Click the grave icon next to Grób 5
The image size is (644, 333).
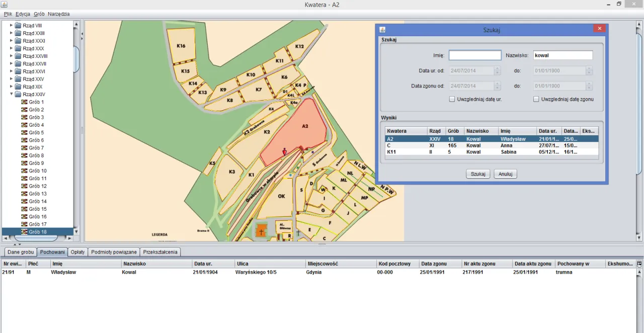(24, 132)
